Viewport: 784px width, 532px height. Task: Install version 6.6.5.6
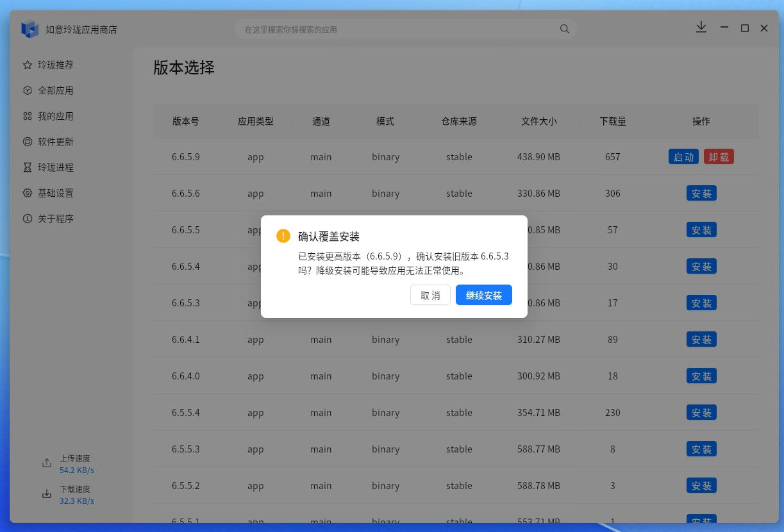click(x=701, y=194)
